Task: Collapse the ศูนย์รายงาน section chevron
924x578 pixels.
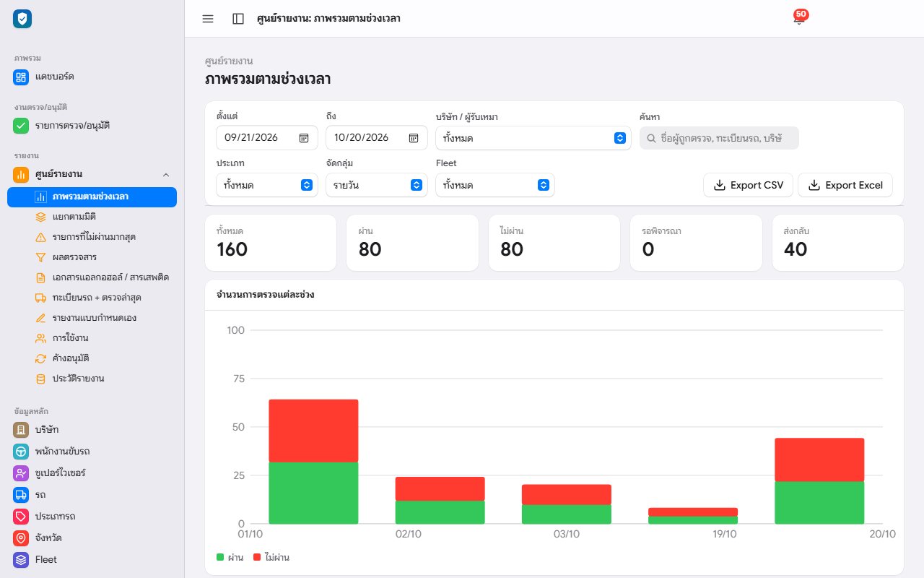Action: [x=166, y=174]
